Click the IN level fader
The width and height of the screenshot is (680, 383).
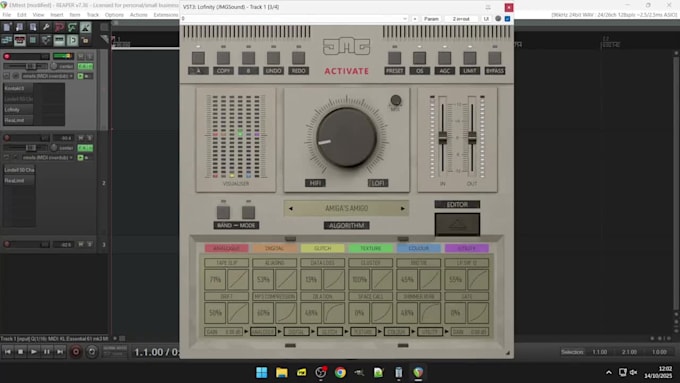(442, 137)
